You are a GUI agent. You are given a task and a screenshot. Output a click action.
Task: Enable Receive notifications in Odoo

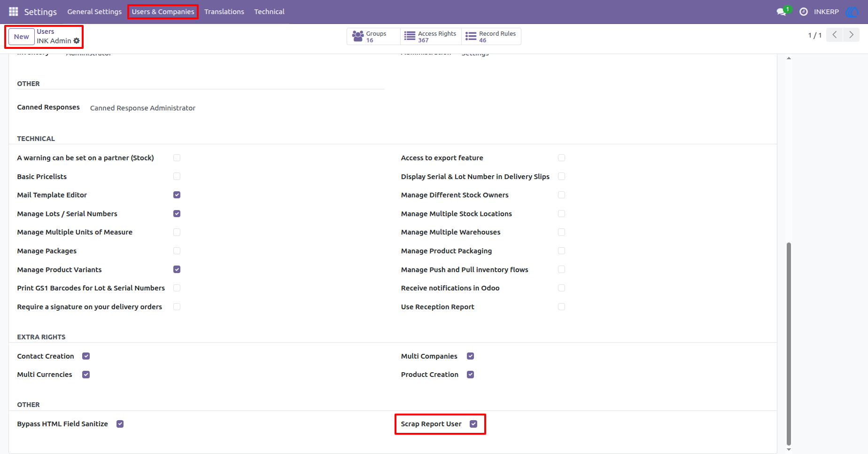[x=561, y=288]
